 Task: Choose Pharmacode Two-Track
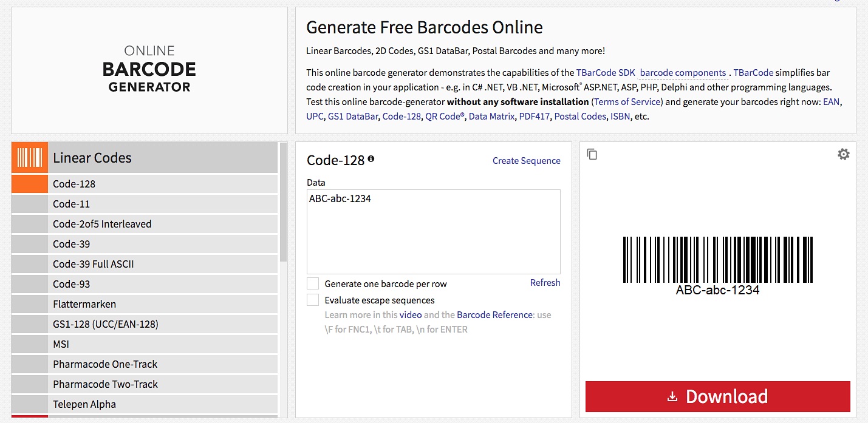coord(145,384)
